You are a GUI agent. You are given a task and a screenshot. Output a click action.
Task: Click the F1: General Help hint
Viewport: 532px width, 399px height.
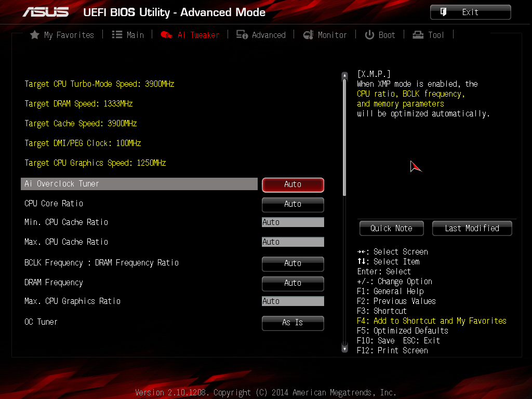(390, 291)
